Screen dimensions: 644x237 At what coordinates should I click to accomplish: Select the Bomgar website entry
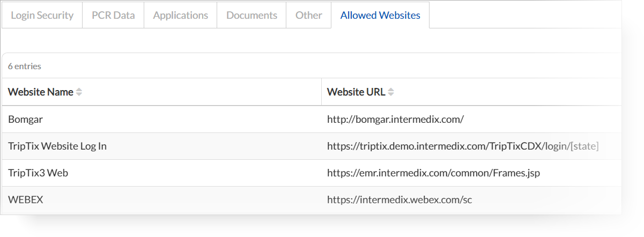click(26, 120)
